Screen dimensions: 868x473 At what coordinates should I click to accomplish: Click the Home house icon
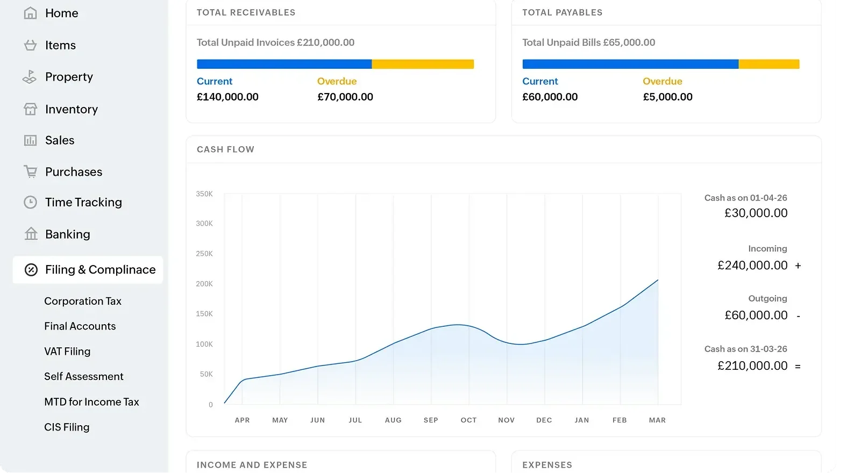click(x=31, y=13)
